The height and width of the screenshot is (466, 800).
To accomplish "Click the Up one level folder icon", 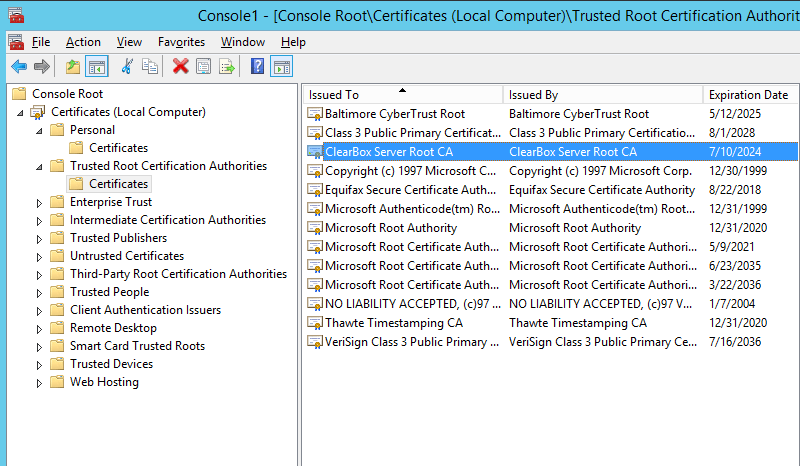I will pos(73,66).
